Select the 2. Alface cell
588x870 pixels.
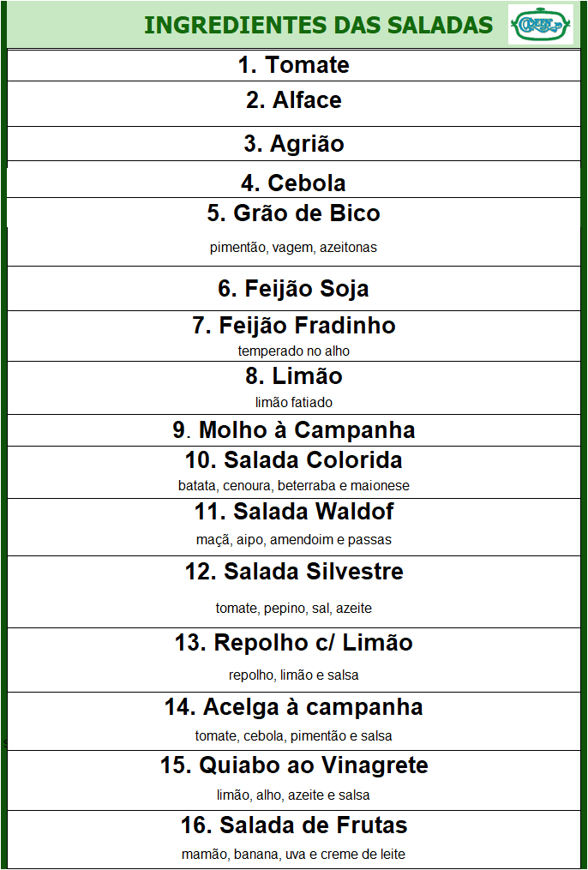(x=294, y=104)
